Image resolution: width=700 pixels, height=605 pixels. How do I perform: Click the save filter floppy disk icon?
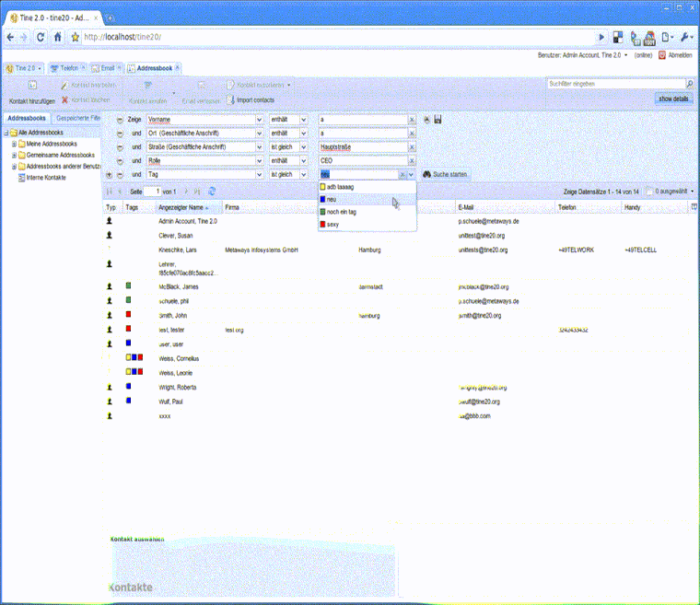pyautogui.click(x=437, y=120)
